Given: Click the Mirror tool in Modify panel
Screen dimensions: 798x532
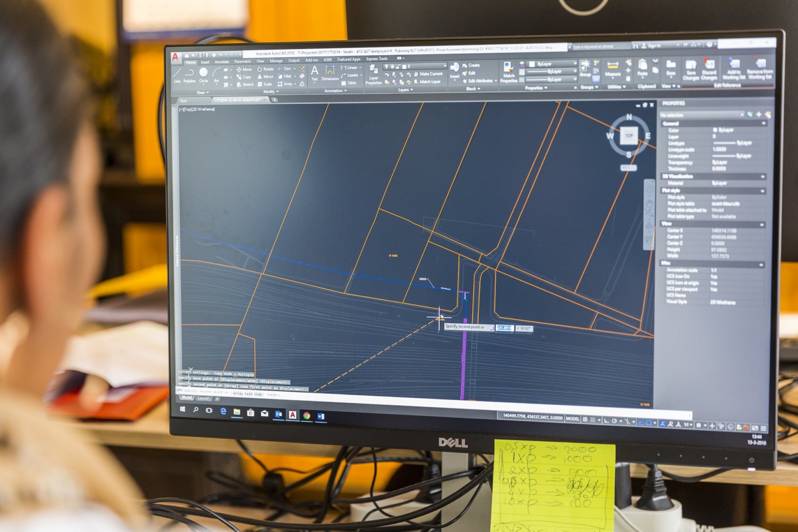Looking at the screenshot, I should click(x=265, y=77).
